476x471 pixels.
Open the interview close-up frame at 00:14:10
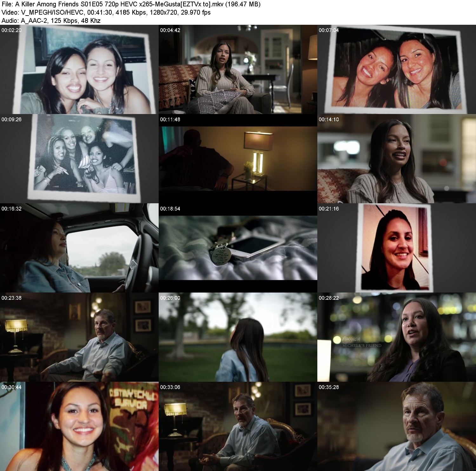397,159
